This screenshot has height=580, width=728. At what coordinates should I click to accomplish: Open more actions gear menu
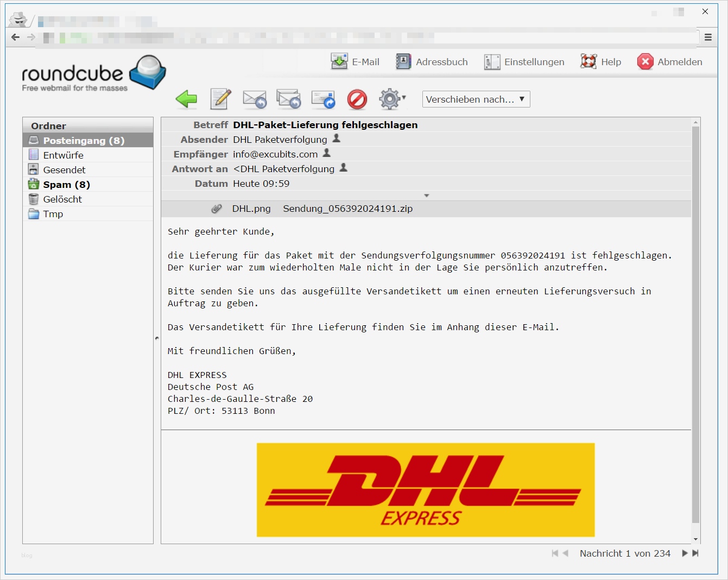click(x=392, y=99)
